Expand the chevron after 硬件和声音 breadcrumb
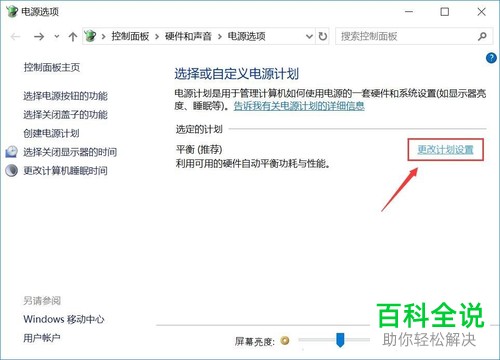 tap(220, 36)
